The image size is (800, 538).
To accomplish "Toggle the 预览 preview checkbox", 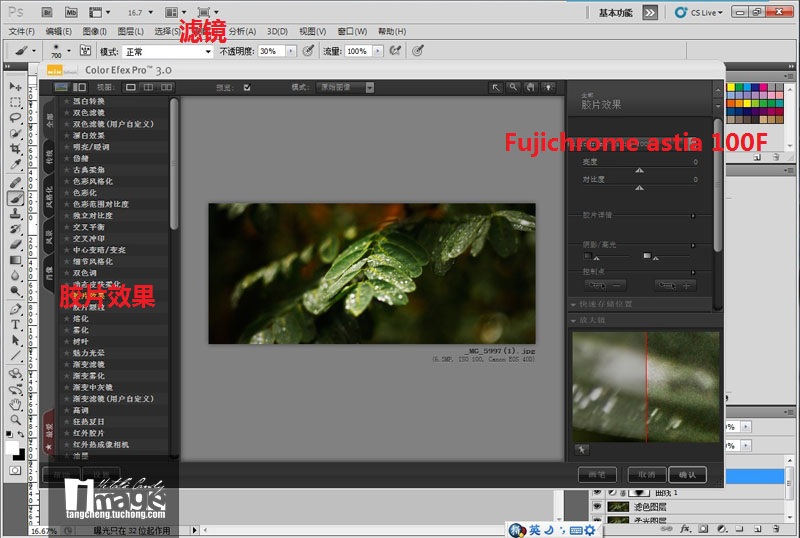I will (x=247, y=87).
